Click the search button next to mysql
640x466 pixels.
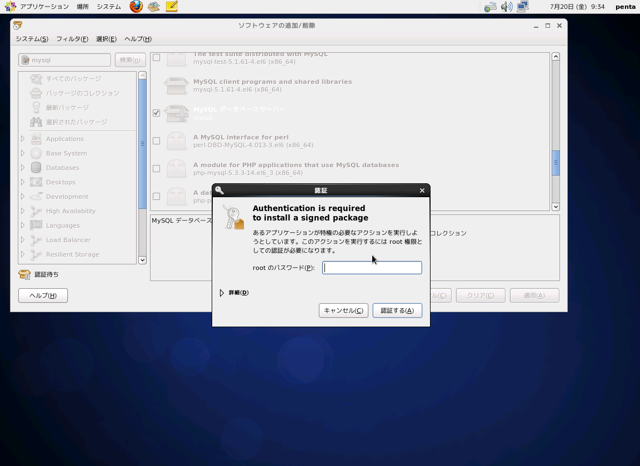pos(130,60)
